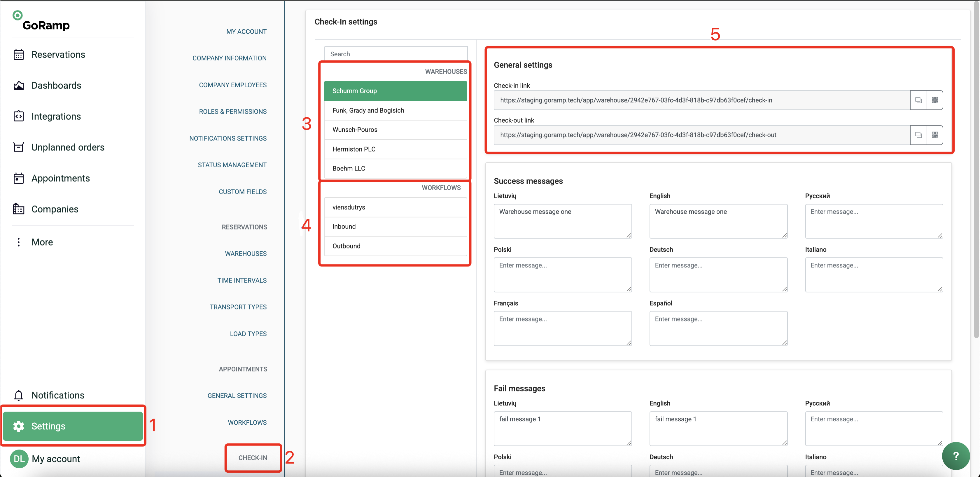Click Français success message textarea
The image size is (980, 477).
[563, 328]
